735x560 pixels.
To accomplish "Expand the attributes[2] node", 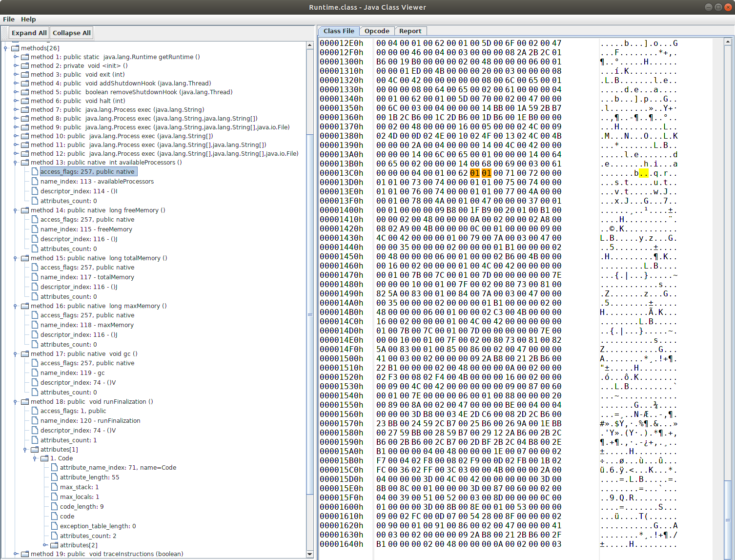I will coord(44,545).
